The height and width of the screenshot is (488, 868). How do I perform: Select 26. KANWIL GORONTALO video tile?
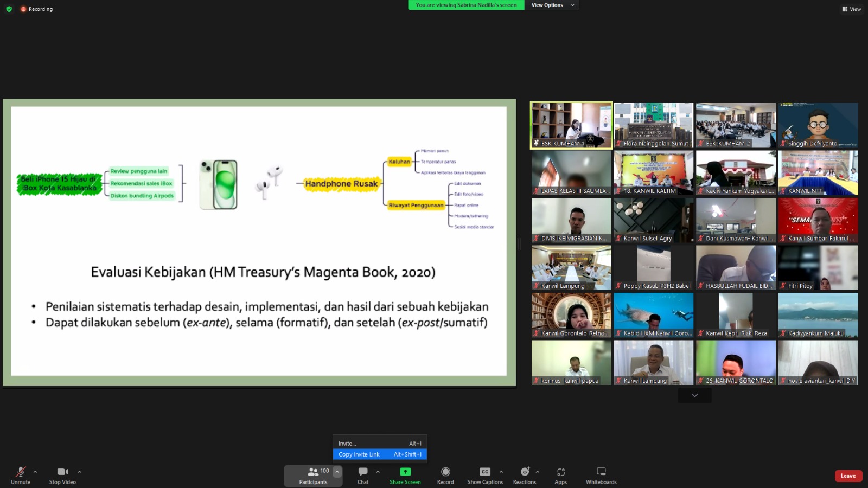pos(736,363)
